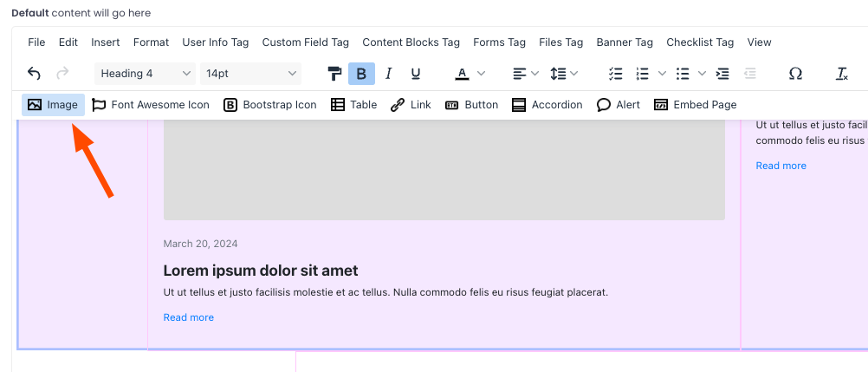Click Read more under Lorem ipsum heading
Screen dimensions: 868x372
pos(188,317)
